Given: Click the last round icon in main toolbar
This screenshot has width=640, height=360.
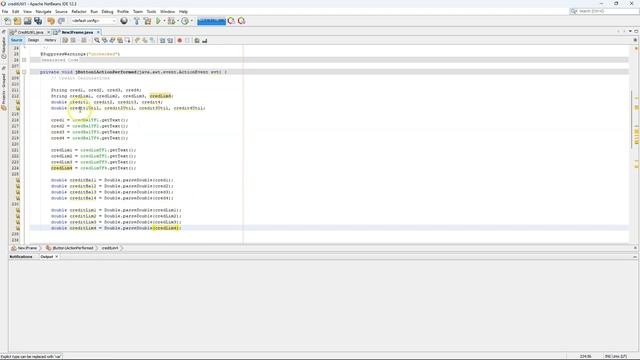Looking at the screenshot, I should tap(242, 21).
